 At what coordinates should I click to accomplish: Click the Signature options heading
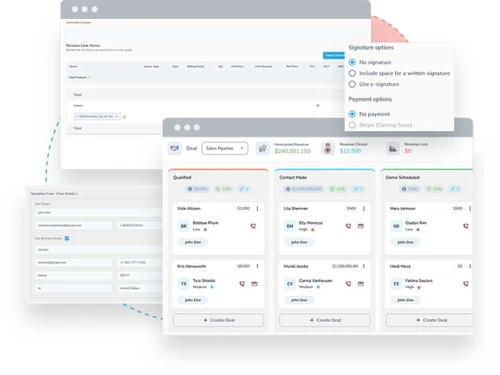pos(371,47)
